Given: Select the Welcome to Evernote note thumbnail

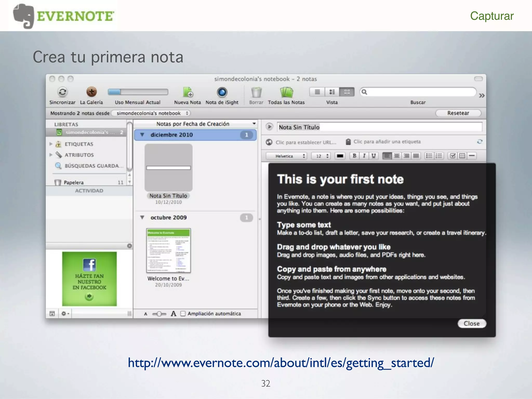Looking at the screenshot, I should pyautogui.click(x=169, y=250).
